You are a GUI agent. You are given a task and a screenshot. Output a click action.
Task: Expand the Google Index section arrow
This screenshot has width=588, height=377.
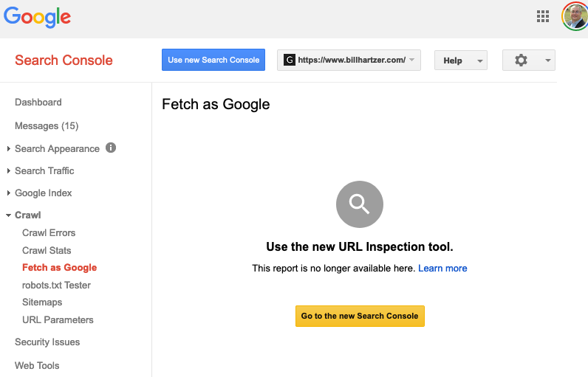9,193
